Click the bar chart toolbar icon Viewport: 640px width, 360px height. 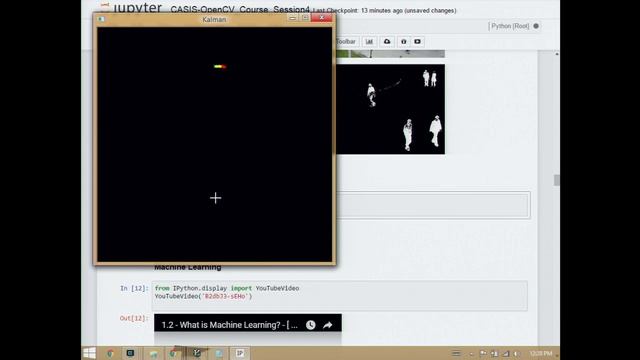click(369, 42)
